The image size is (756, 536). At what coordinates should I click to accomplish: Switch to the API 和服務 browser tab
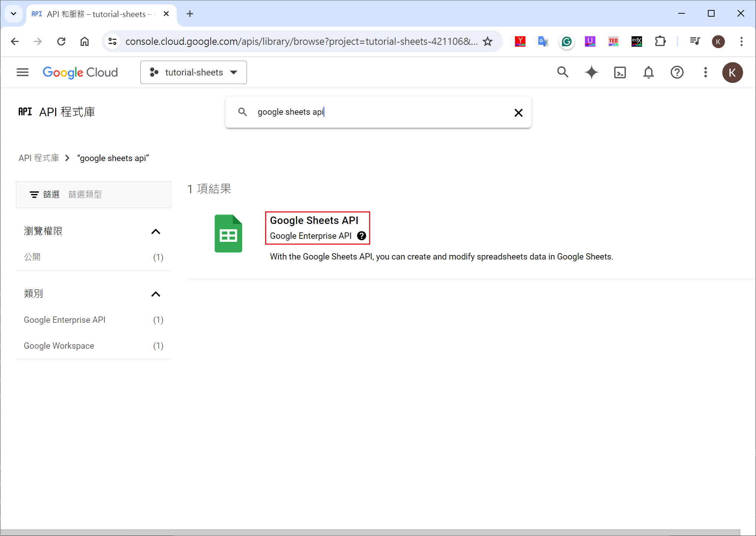coord(96,14)
